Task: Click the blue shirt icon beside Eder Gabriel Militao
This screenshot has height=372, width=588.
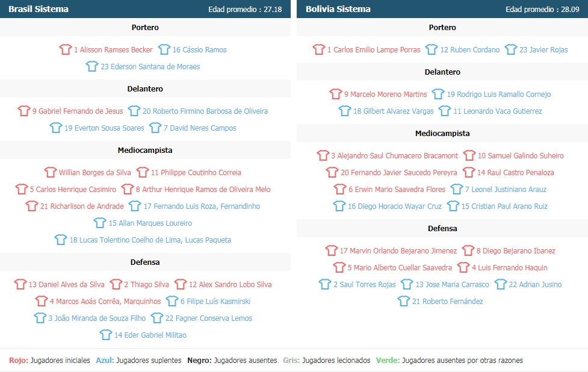Action: click(x=106, y=335)
